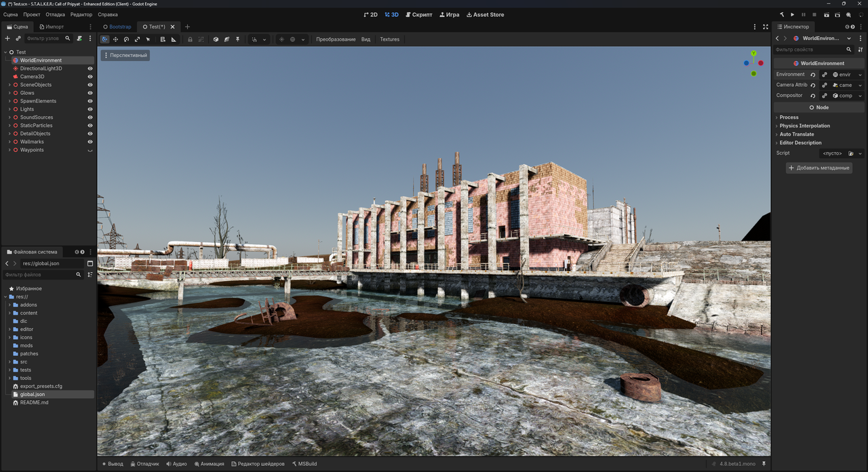
Task: Click the file sort icon in FileSystem dock
Action: pos(90,275)
